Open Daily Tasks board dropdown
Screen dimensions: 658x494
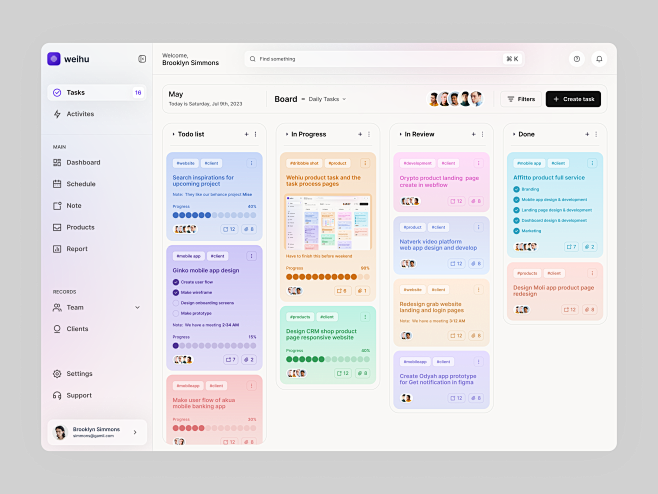327,99
